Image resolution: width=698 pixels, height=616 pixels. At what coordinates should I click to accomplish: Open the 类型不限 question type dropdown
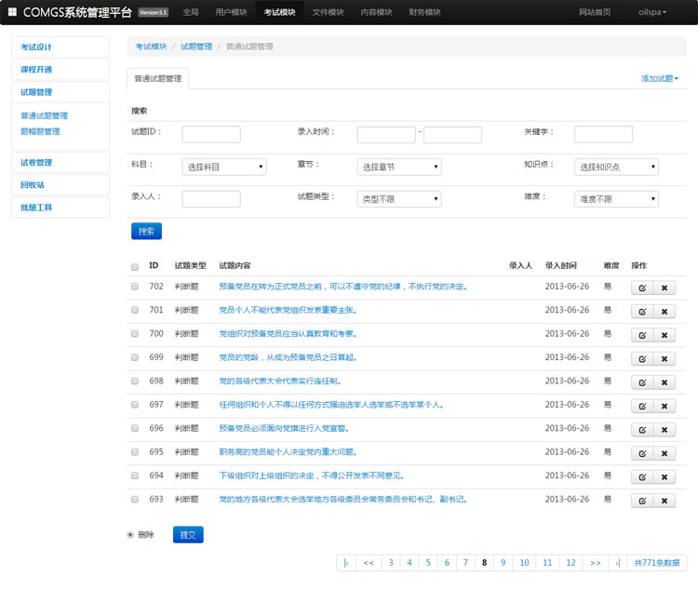pyautogui.click(x=399, y=199)
